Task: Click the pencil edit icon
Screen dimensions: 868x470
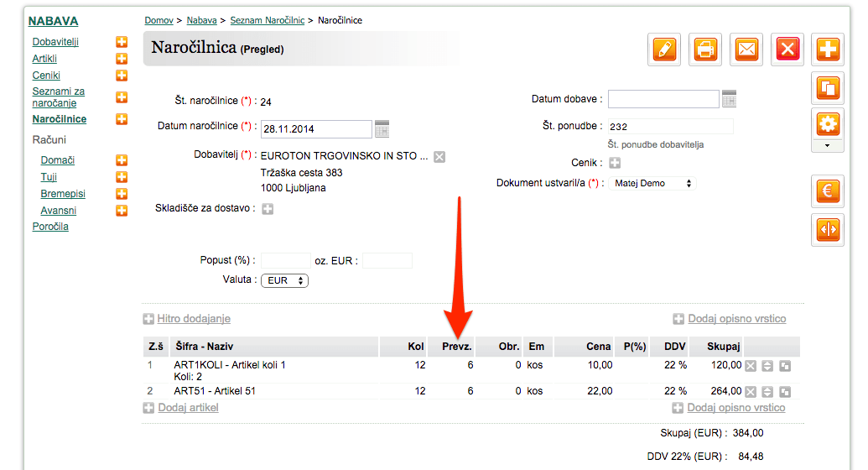Action: pos(664,50)
